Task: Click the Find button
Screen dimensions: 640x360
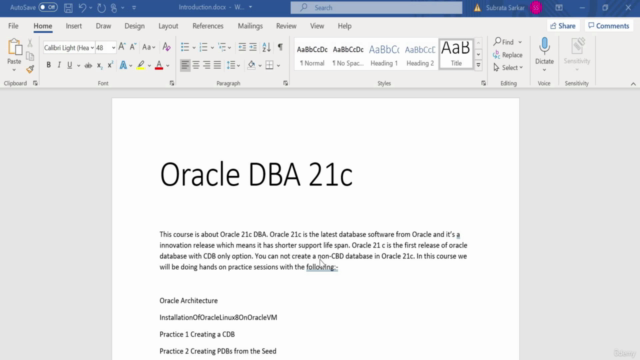Action: click(x=504, y=42)
